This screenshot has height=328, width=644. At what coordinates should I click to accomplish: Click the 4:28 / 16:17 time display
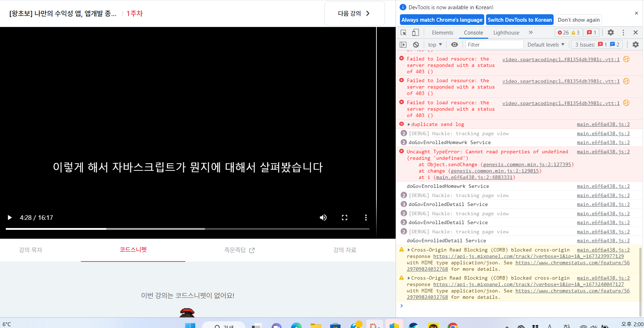pos(36,218)
